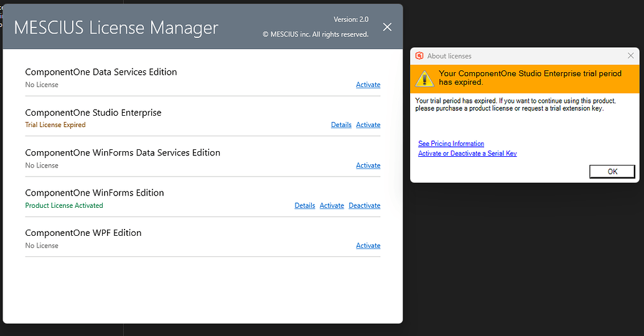This screenshot has height=336, width=644.
Task: Select the Trial License Expired status text
Action: click(x=55, y=125)
